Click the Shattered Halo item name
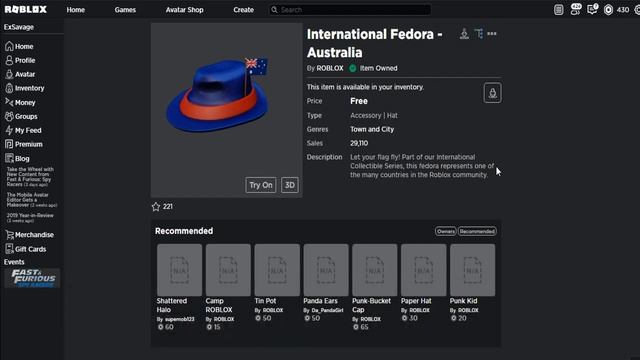640x360 pixels. 171,305
